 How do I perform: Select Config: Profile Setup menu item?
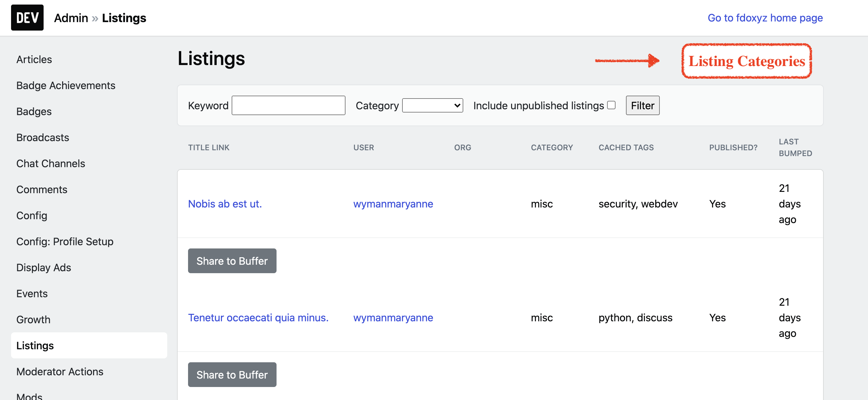(65, 241)
